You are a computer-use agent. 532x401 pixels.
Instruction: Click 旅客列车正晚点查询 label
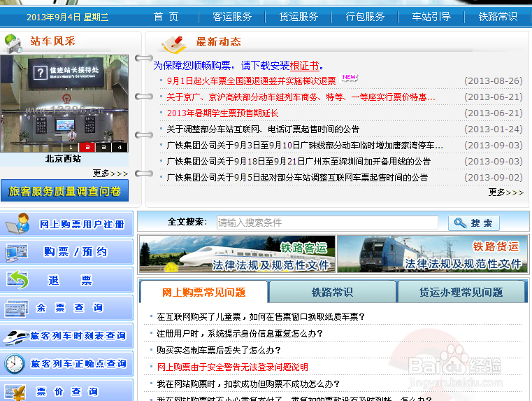click(x=79, y=364)
